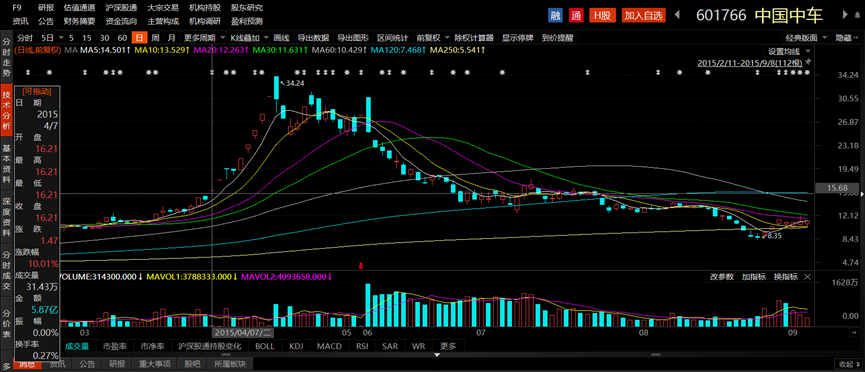Viewport: 865px width, 372px height.
Task: Toggle the 日 daily period button
Action: (140, 38)
